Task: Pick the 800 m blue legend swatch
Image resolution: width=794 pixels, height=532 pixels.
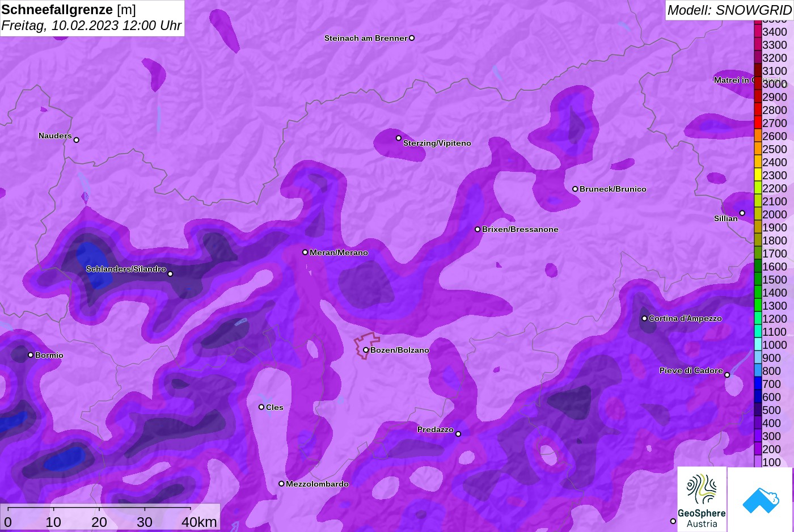Action: pyautogui.click(x=758, y=370)
